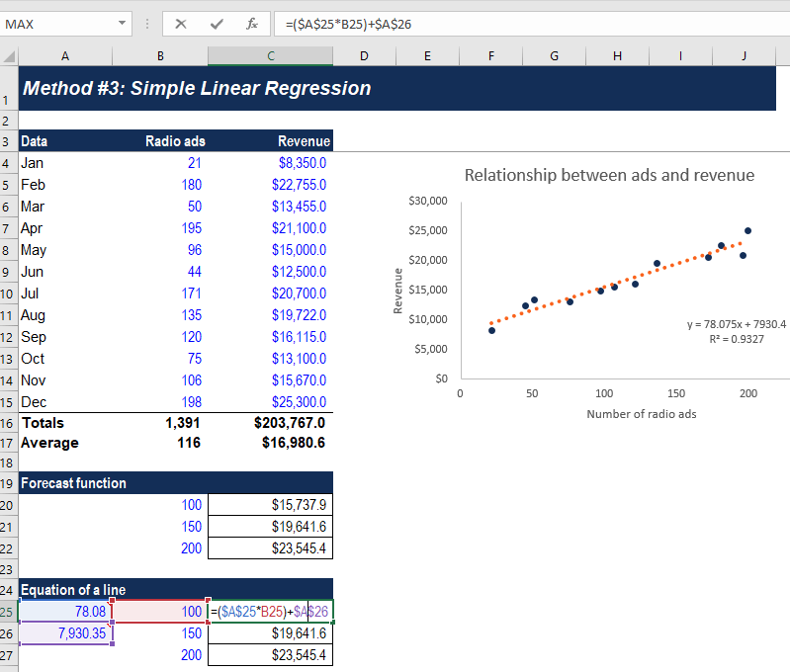Click cell A26 containing 7,930.35

click(x=65, y=633)
